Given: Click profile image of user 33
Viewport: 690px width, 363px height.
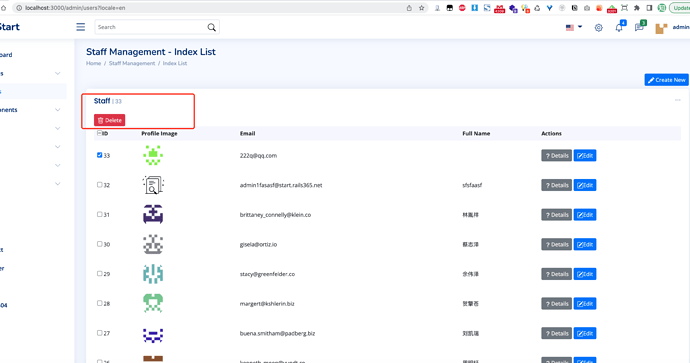Looking at the screenshot, I should (153, 155).
